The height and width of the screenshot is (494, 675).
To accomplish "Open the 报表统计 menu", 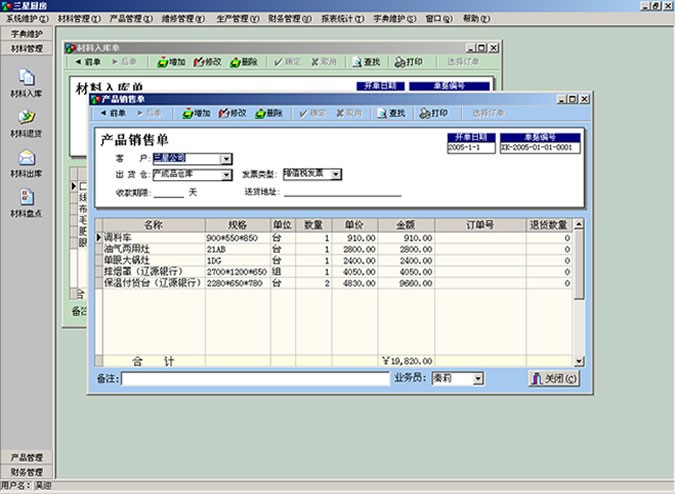I will pos(342,19).
